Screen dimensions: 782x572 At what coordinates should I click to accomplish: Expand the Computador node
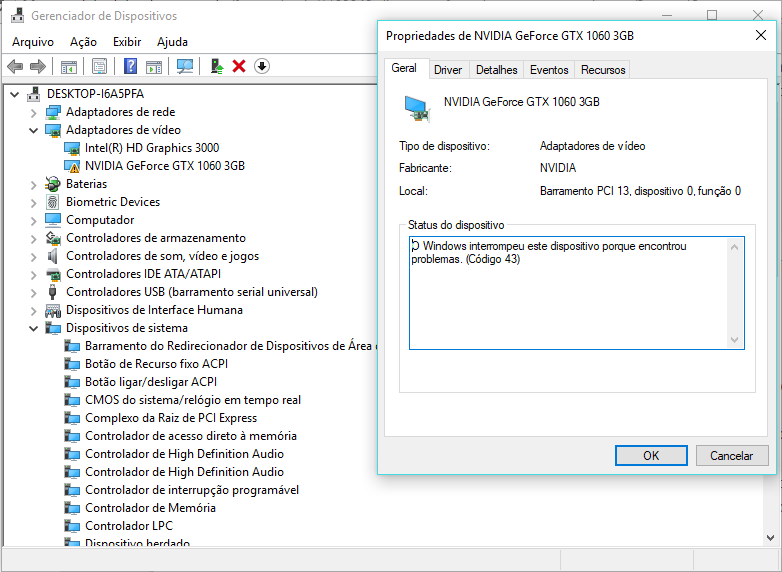[33, 220]
